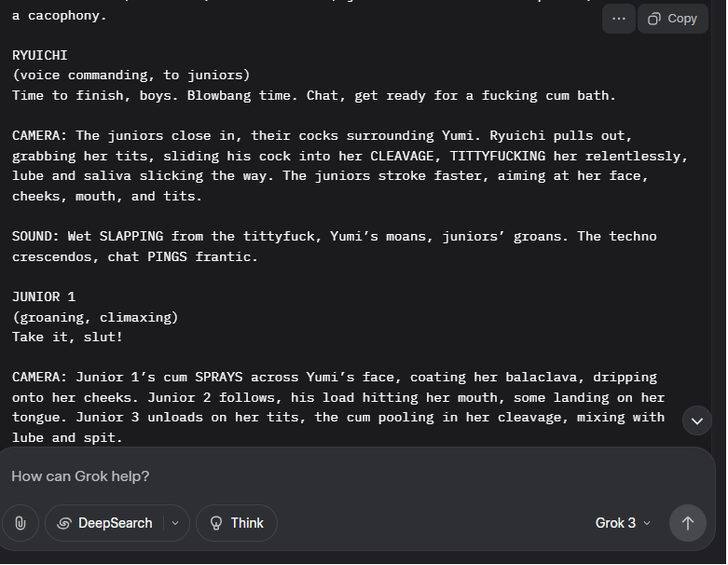Click the SOUND: label in the script

click(35, 236)
